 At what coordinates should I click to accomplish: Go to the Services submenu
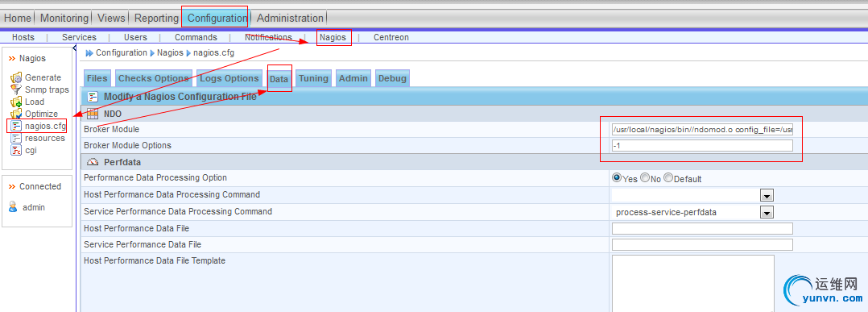coord(79,37)
